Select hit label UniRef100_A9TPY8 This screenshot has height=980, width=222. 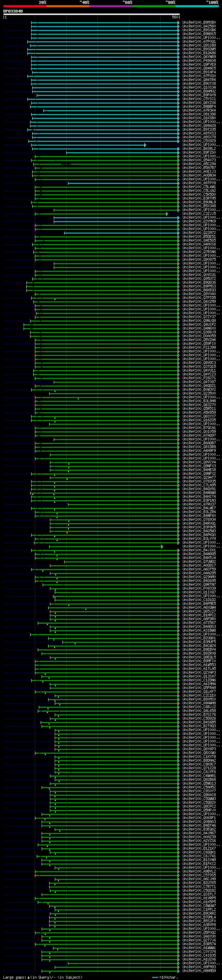(199, 183)
